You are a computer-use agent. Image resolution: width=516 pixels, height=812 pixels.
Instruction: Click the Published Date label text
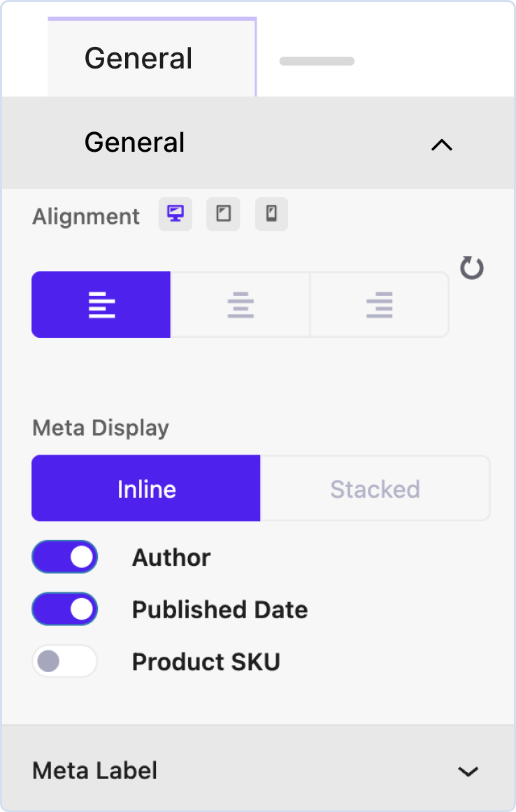tap(220, 610)
